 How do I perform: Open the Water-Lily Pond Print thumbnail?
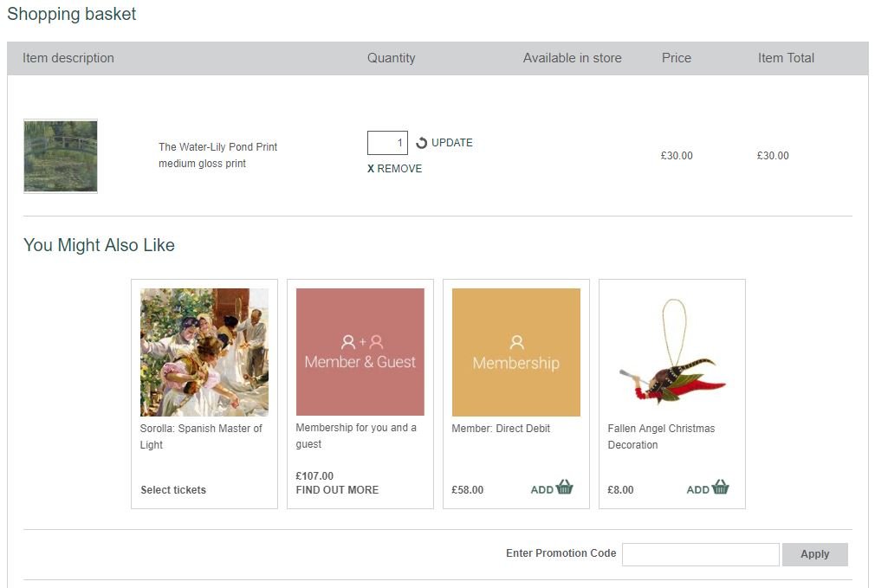60,156
